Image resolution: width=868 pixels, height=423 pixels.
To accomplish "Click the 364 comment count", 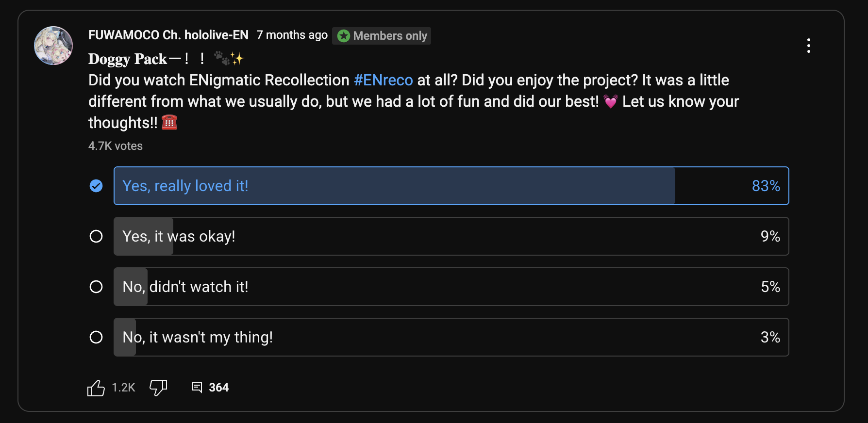I will coord(218,388).
